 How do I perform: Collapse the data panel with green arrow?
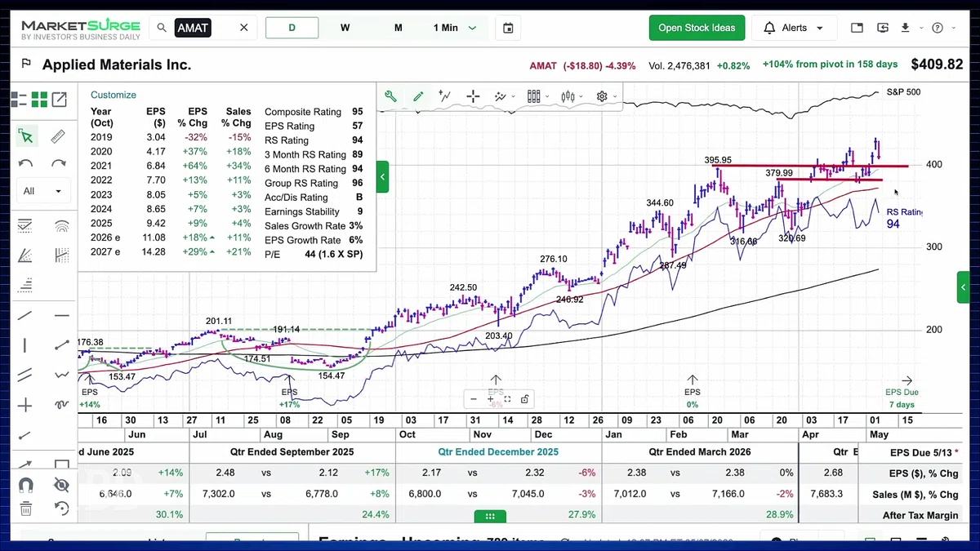pyautogui.click(x=382, y=176)
